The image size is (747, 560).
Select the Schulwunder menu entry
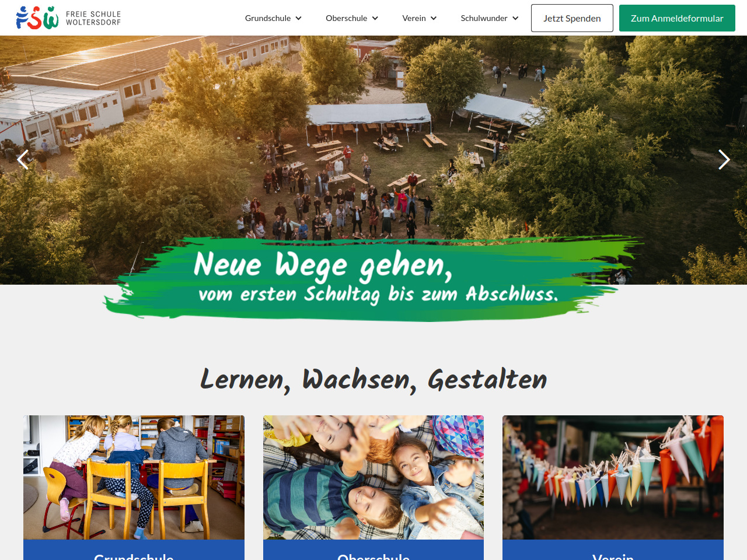[x=484, y=18]
